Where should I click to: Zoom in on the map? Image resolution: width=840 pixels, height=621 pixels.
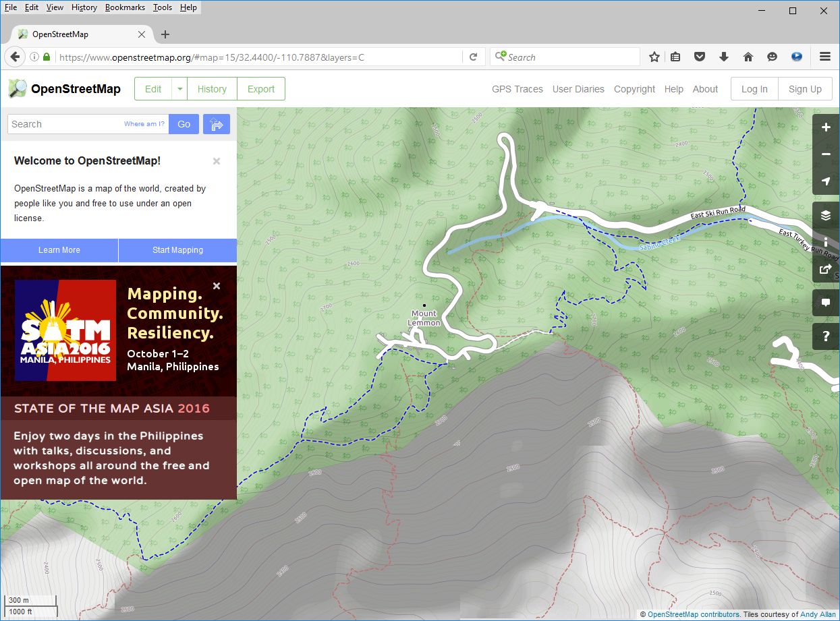click(826, 127)
